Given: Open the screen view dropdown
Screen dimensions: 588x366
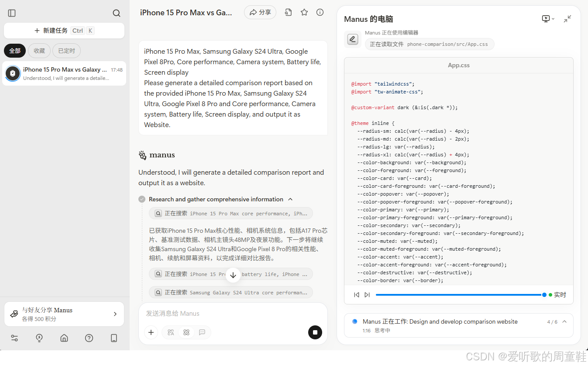Looking at the screenshot, I should pos(548,19).
